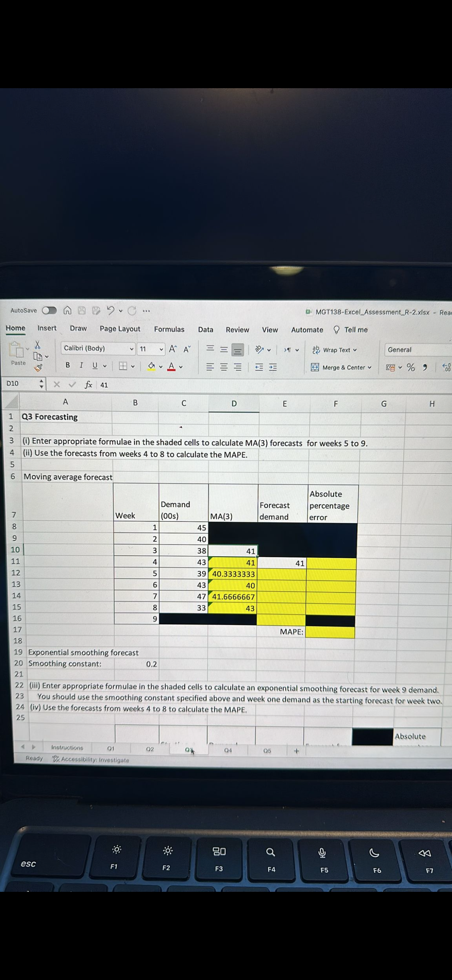This screenshot has width=452, height=980.
Task: Click the Align Right icon
Action: click(x=238, y=367)
